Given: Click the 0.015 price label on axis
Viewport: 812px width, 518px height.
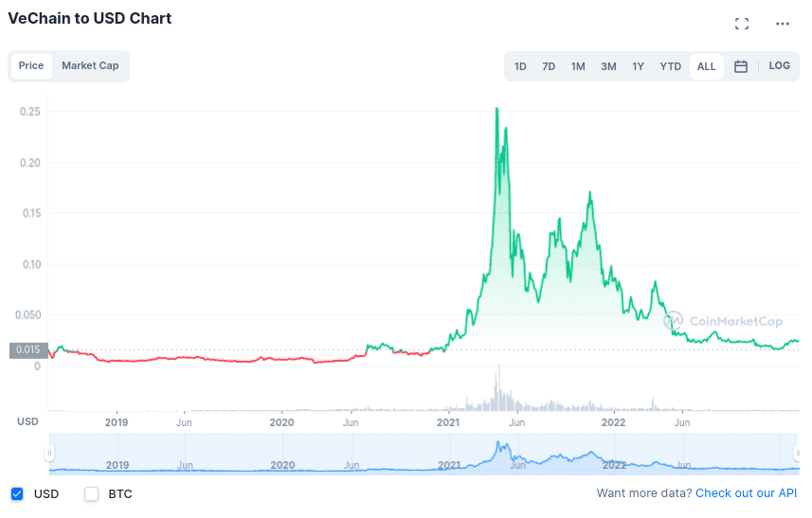Looking at the screenshot, I should tap(28, 349).
